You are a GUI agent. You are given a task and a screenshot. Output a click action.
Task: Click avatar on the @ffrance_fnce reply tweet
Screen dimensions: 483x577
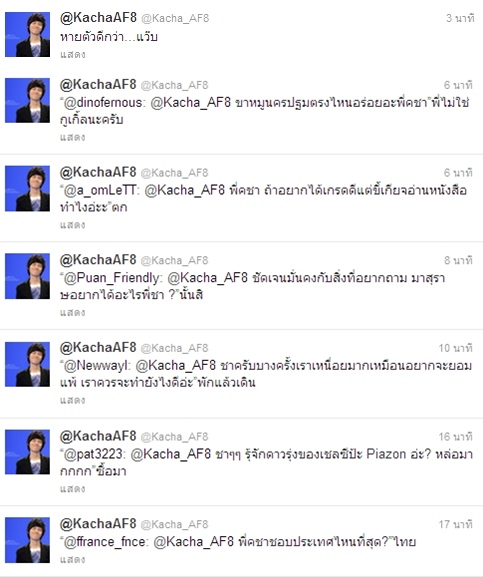[27, 540]
